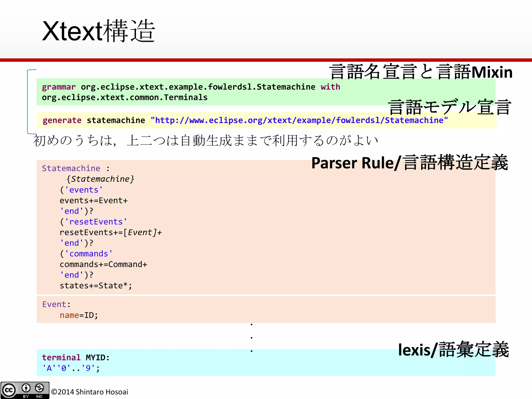
Task: Click the 'Event:' rule name
Action: click(56, 304)
